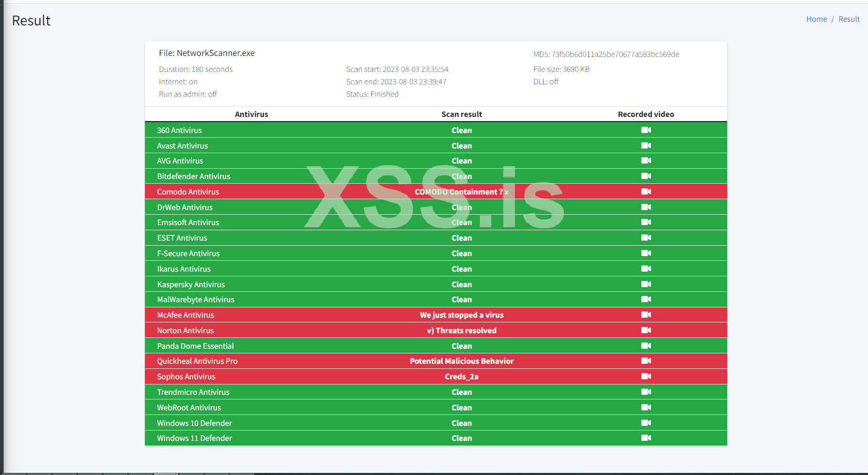This screenshot has height=475, width=868.
Task: Click Quickheal Antivirus Pro name
Action: pyautogui.click(x=197, y=361)
